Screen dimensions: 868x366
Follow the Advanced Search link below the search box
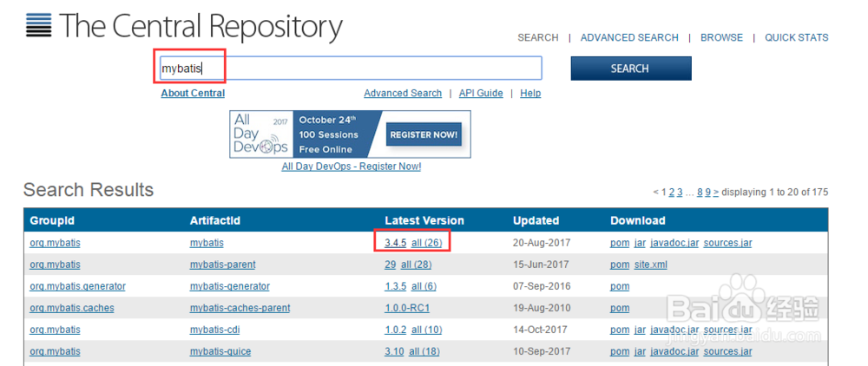(x=403, y=93)
